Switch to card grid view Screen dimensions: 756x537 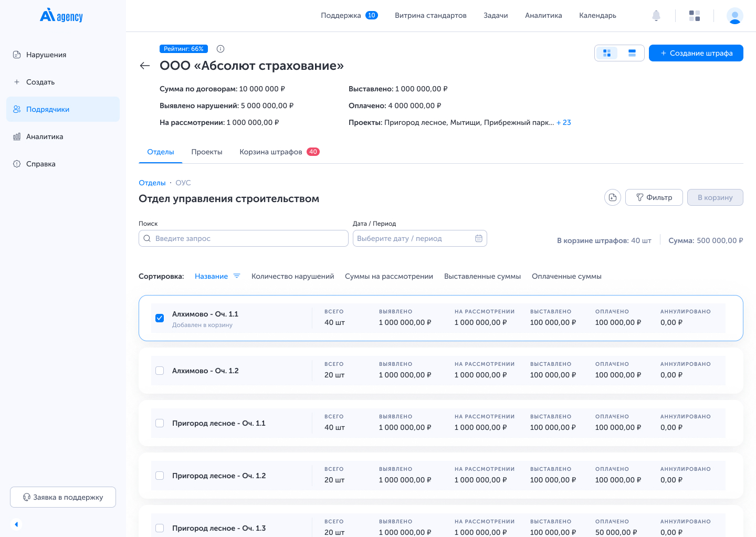point(607,53)
